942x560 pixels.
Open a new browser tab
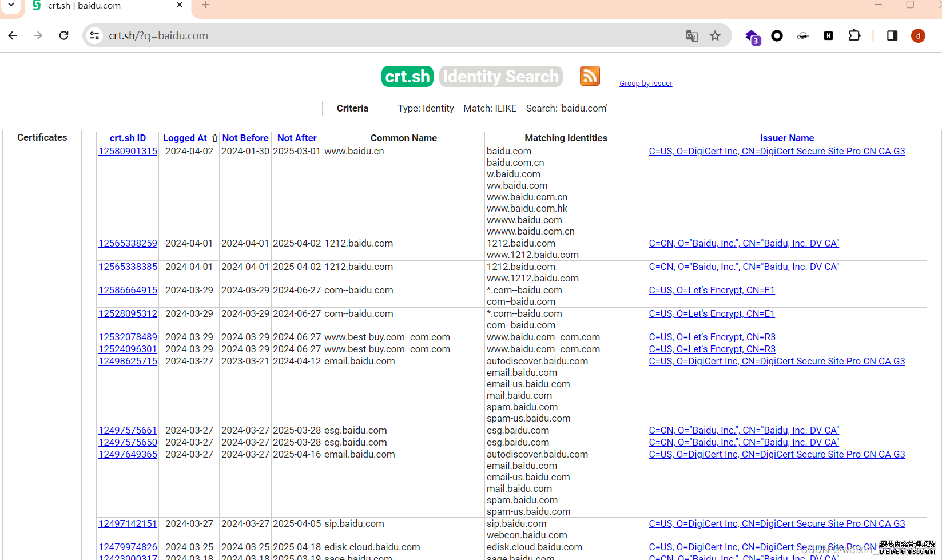click(x=206, y=5)
